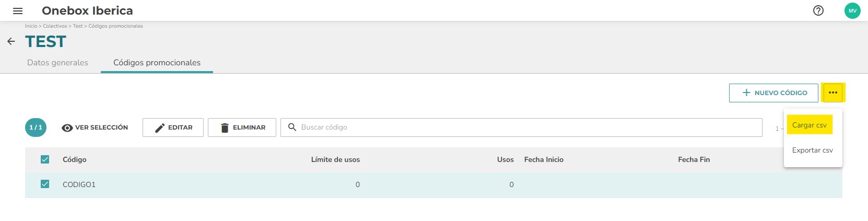Open the help question mark icon
The height and width of the screenshot is (221, 868).
tap(818, 10)
